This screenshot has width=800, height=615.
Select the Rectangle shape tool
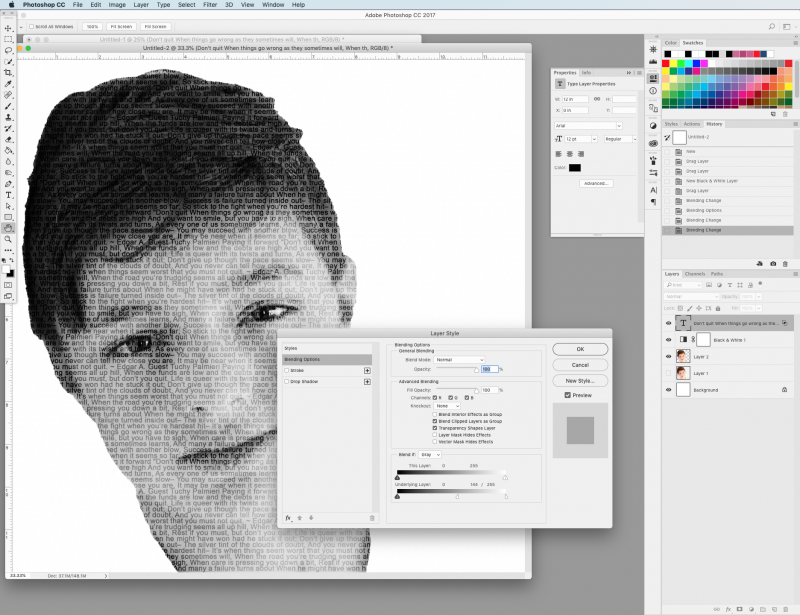[x=8, y=217]
